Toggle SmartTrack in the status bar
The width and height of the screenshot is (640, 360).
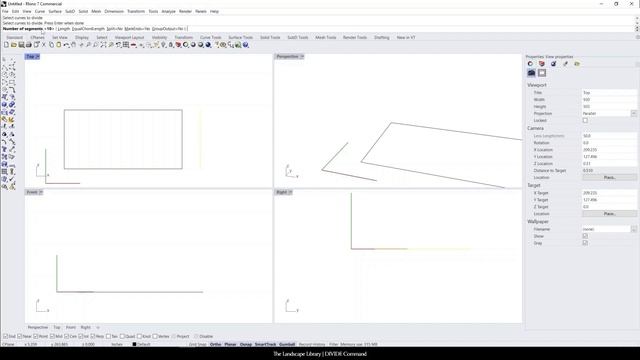[x=265, y=344]
